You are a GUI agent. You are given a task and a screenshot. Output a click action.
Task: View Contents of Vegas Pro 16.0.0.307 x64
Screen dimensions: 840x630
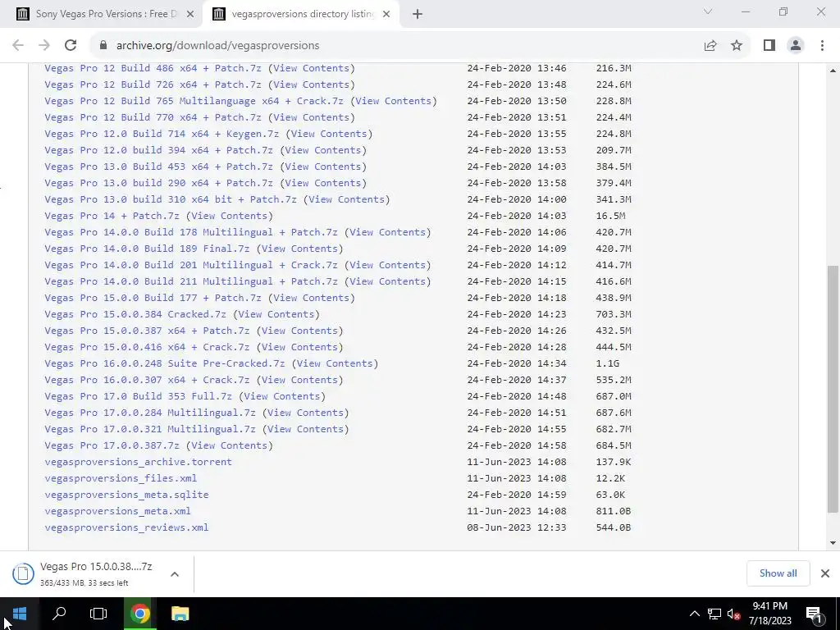tap(299, 380)
